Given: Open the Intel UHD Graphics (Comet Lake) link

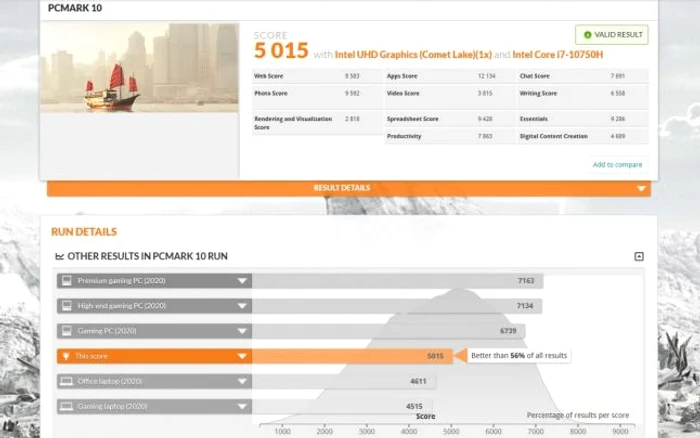Looking at the screenshot, I should click(x=413, y=54).
